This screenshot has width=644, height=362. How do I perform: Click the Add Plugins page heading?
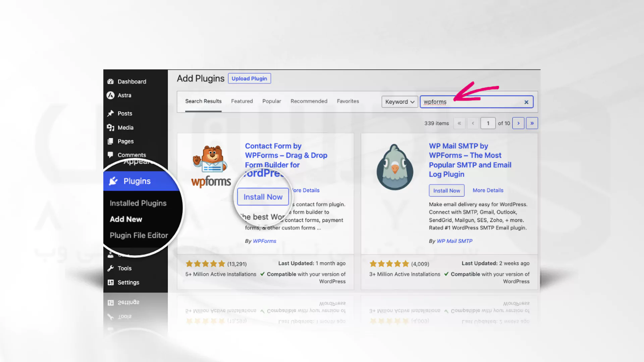pyautogui.click(x=201, y=78)
